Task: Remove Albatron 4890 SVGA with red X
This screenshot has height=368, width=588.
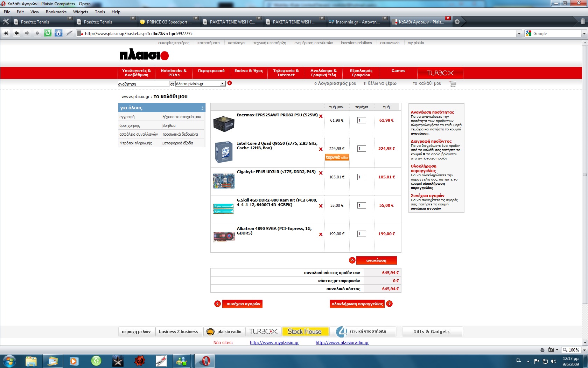Action: pos(321,234)
